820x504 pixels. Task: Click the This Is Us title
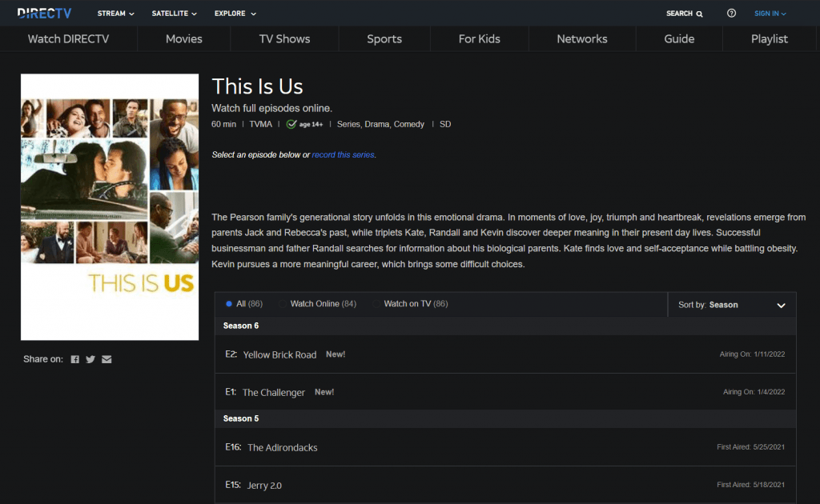pyautogui.click(x=257, y=86)
